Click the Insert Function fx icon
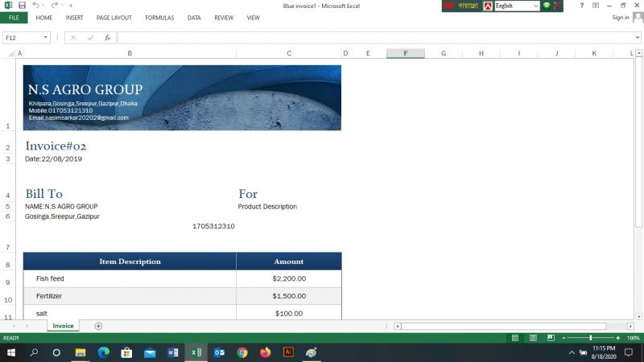The width and height of the screenshot is (644, 362). tap(107, 38)
